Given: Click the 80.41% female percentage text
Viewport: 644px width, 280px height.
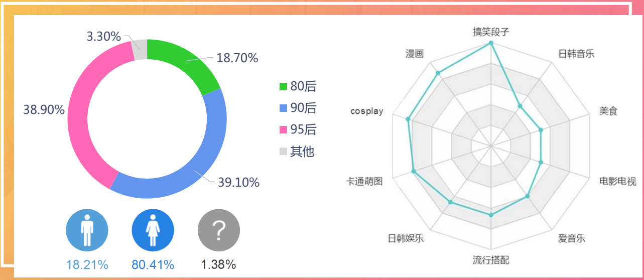Looking at the screenshot, I should (x=153, y=264).
